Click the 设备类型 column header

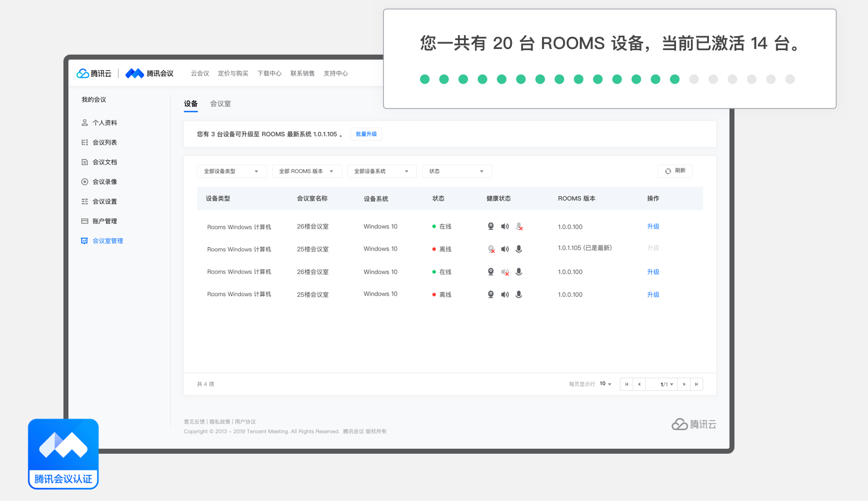pyautogui.click(x=218, y=199)
